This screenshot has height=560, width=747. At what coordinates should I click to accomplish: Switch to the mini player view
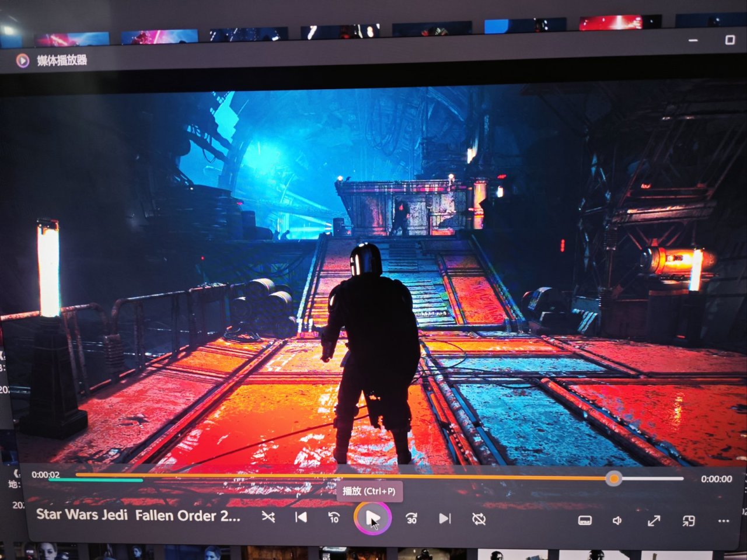[689, 520]
